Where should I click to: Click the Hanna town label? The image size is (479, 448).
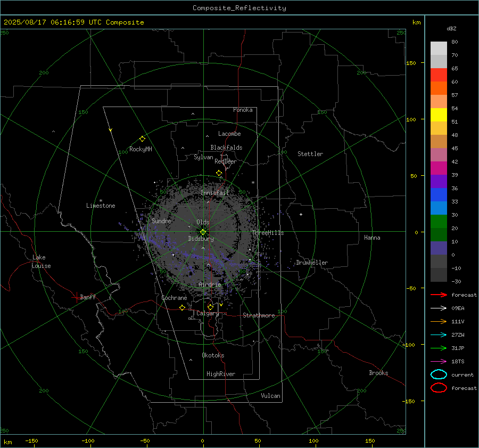[372, 238]
